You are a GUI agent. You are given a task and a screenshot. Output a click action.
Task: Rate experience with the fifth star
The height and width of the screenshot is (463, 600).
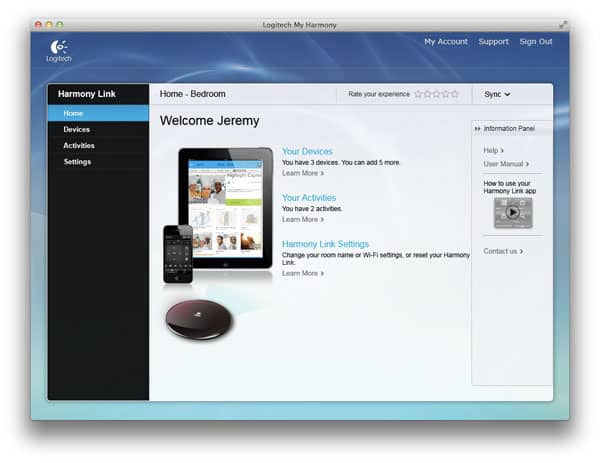tap(455, 94)
